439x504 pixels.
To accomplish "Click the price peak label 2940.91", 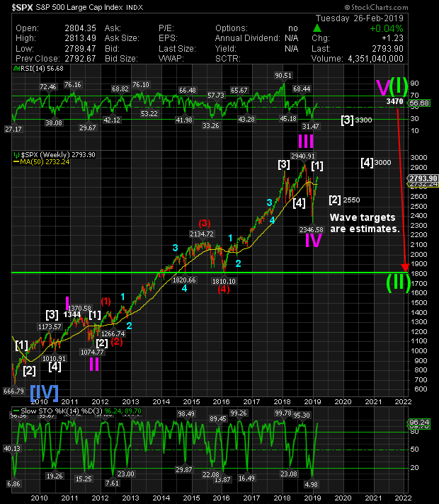I will pos(302,156).
